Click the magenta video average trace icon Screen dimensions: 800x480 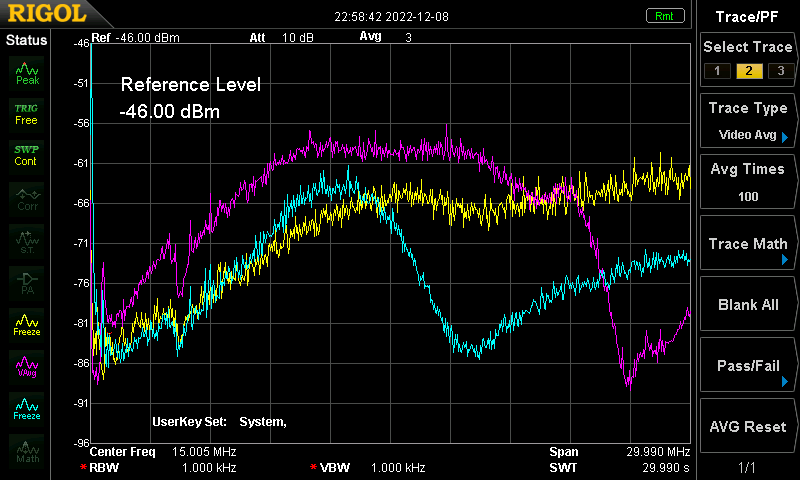tap(27, 367)
